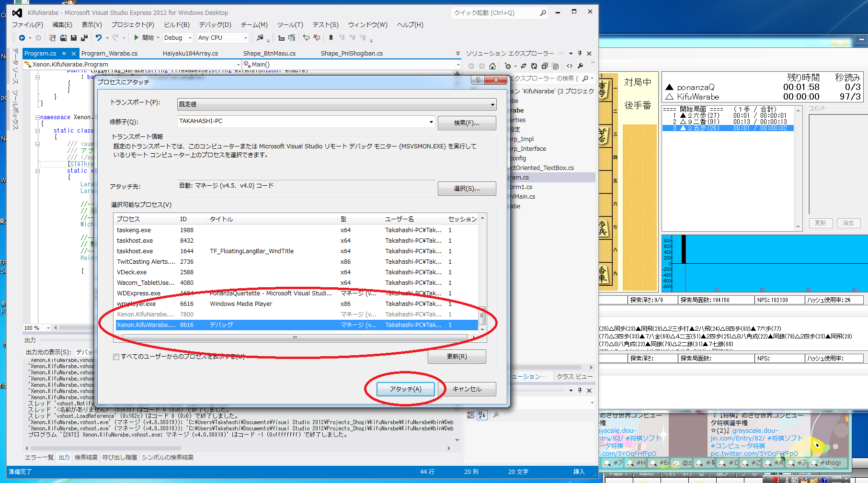Switch to the Haiyaku184Array.cs tab
Screen dimensions: 868x483
[190, 54]
